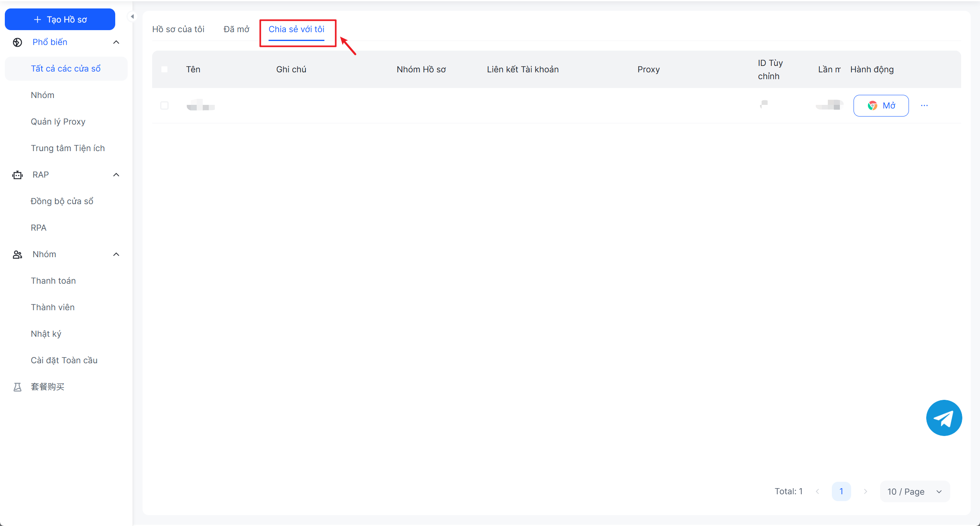Click the three-dot more actions icon
The image size is (980, 526).
click(924, 106)
